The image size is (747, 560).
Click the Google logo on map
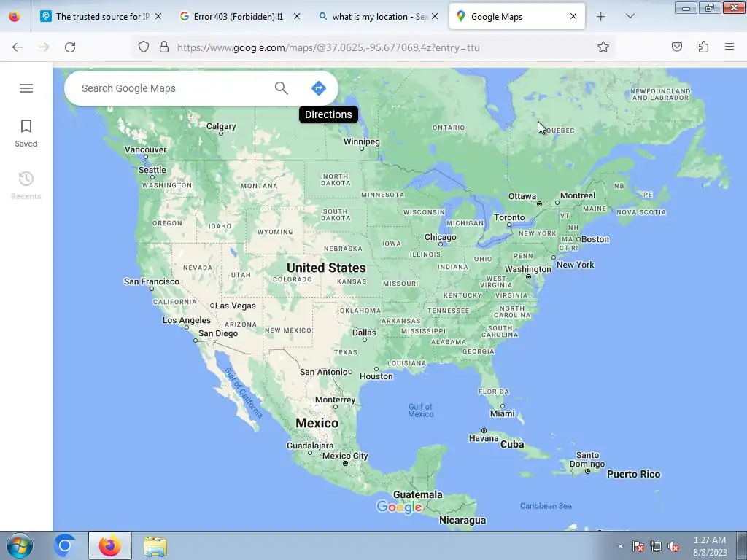pos(399,507)
